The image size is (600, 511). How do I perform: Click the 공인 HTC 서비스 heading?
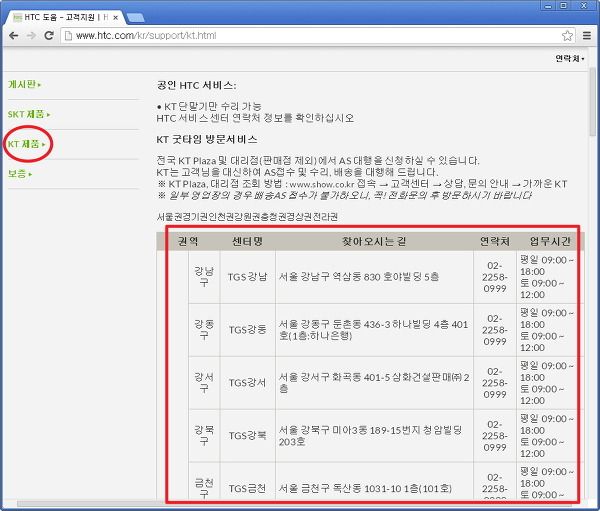(196, 85)
